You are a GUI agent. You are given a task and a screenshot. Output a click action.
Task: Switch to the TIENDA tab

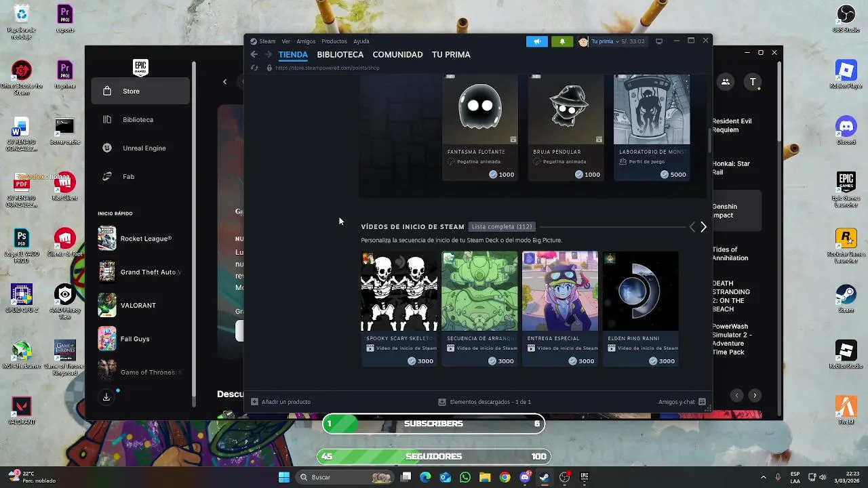293,54
